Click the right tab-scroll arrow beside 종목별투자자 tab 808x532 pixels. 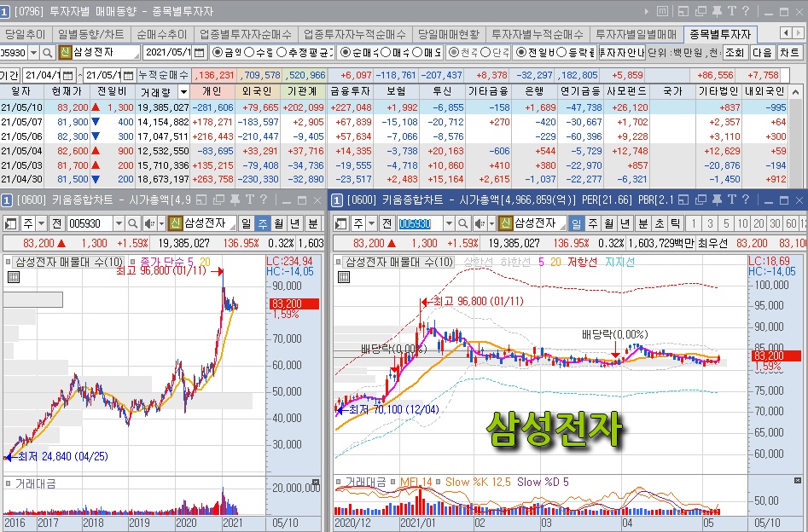(x=797, y=33)
